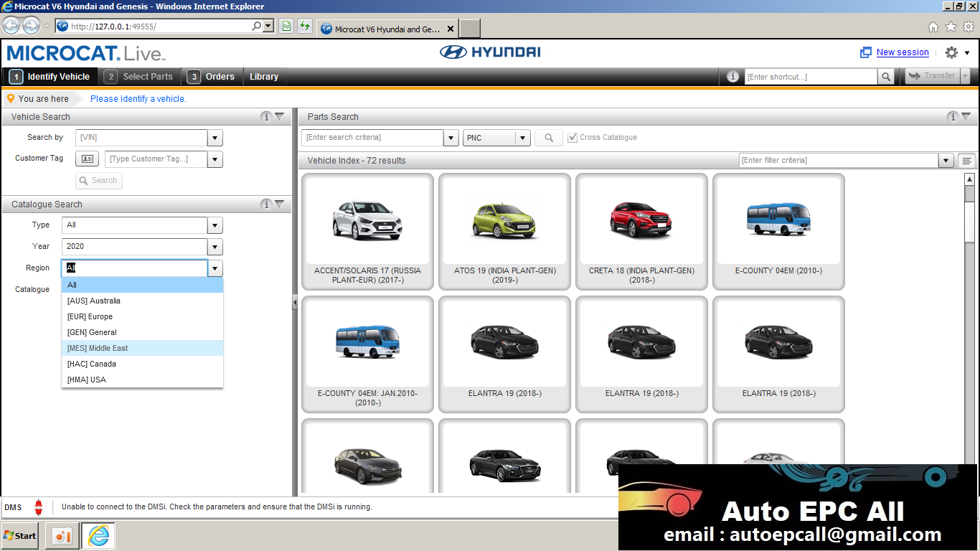Toggle the Compatibility View icon
The width and height of the screenshot is (980, 551).
(286, 27)
